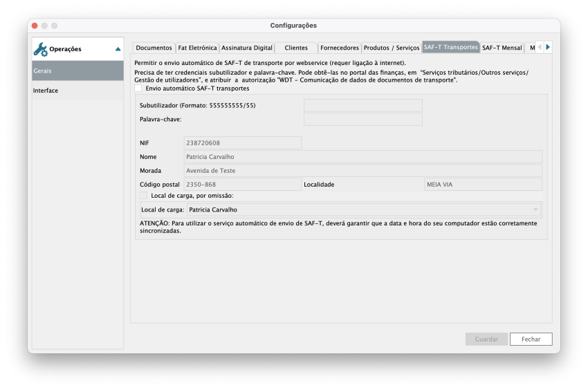Open the Fat Eletrónica tab
This screenshot has height=390, width=588.
pos(197,48)
